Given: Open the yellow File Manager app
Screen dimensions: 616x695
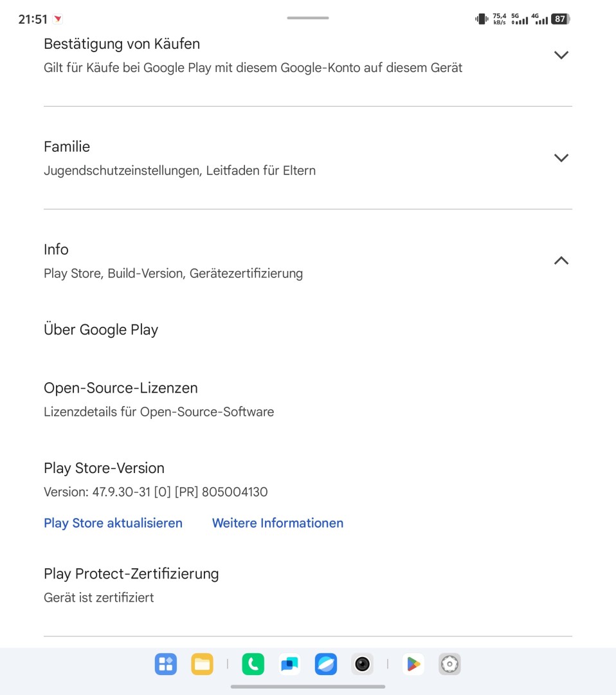Looking at the screenshot, I should pyautogui.click(x=202, y=664).
